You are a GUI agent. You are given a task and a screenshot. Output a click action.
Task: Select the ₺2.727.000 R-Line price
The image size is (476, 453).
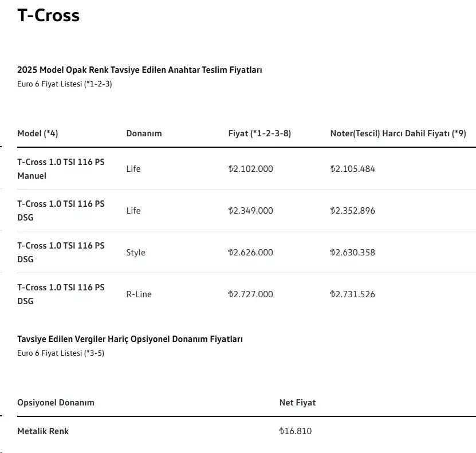coord(250,294)
